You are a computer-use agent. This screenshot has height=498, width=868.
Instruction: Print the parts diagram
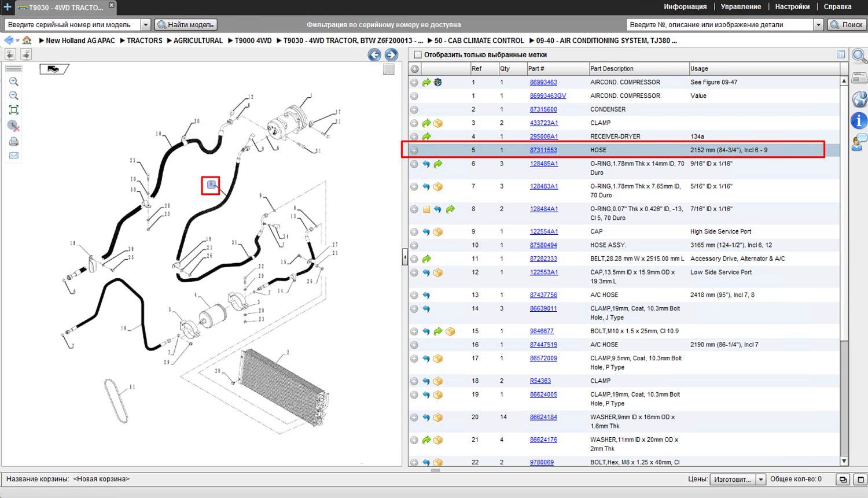click(x=14, y=141)
